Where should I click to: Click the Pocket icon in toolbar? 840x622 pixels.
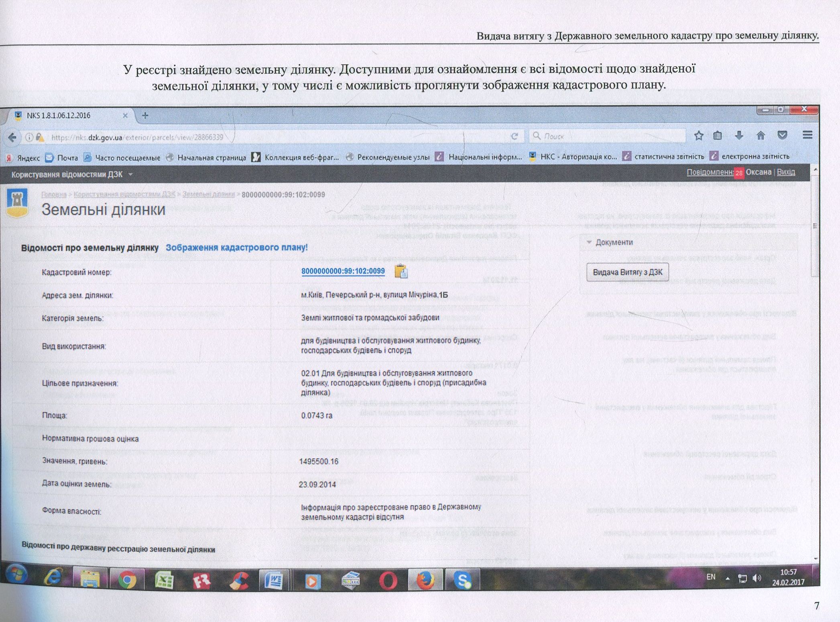(782, 135)
